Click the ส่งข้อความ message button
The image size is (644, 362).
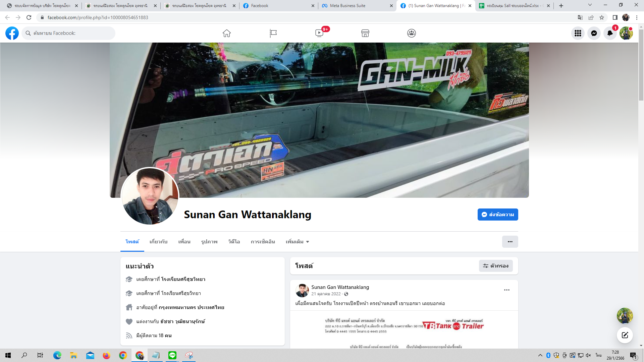(498, 215)
